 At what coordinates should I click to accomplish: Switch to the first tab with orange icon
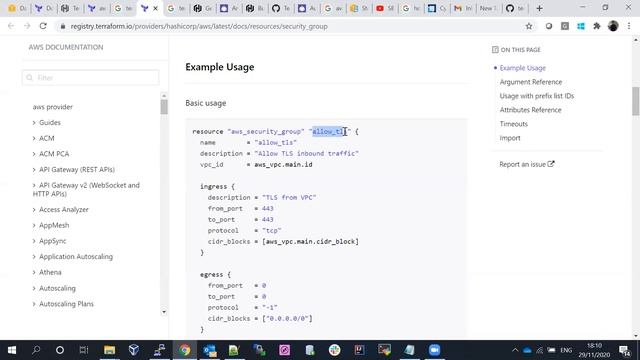click(17, 8)
